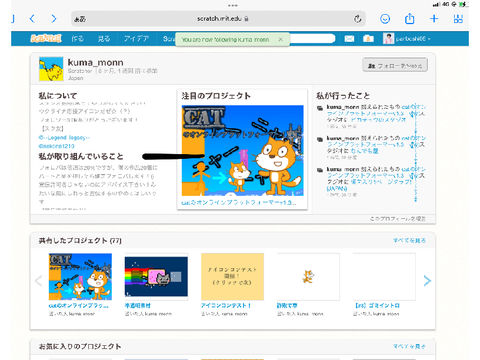
Task: Open the @--Legend legacy-- profile link
Action: click(x=64, y=137)
